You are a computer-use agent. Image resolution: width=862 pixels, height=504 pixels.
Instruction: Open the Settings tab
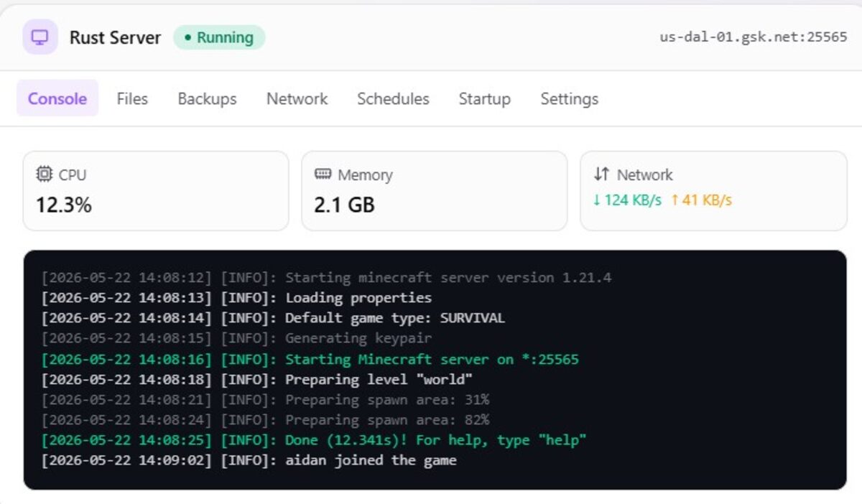569,99
